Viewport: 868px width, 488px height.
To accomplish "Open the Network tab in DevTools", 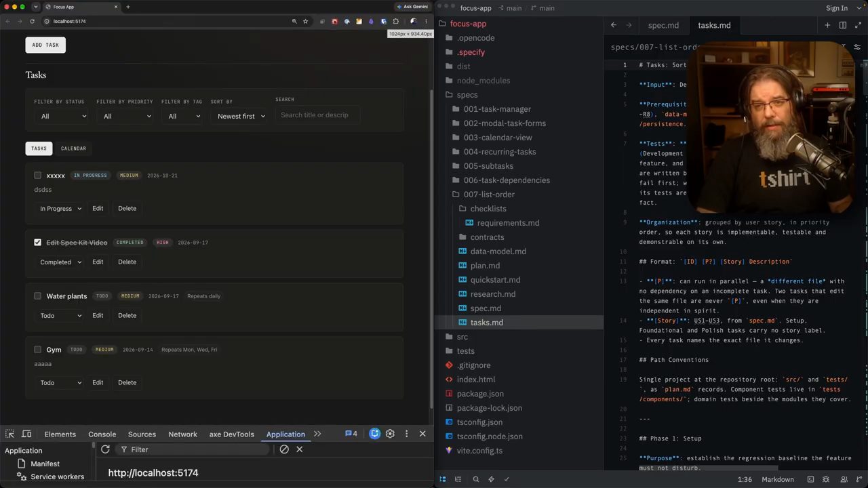I will [x=182, y=434].
